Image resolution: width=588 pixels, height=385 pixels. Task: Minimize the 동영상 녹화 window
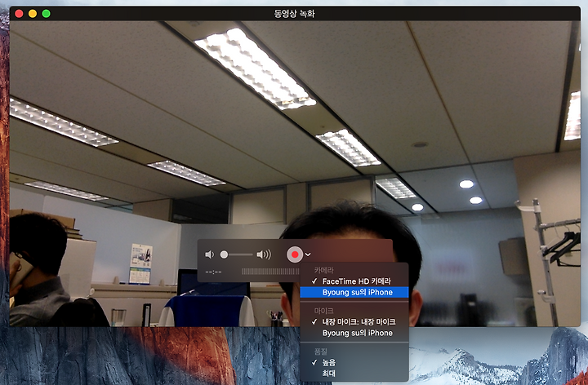point(33,14)
